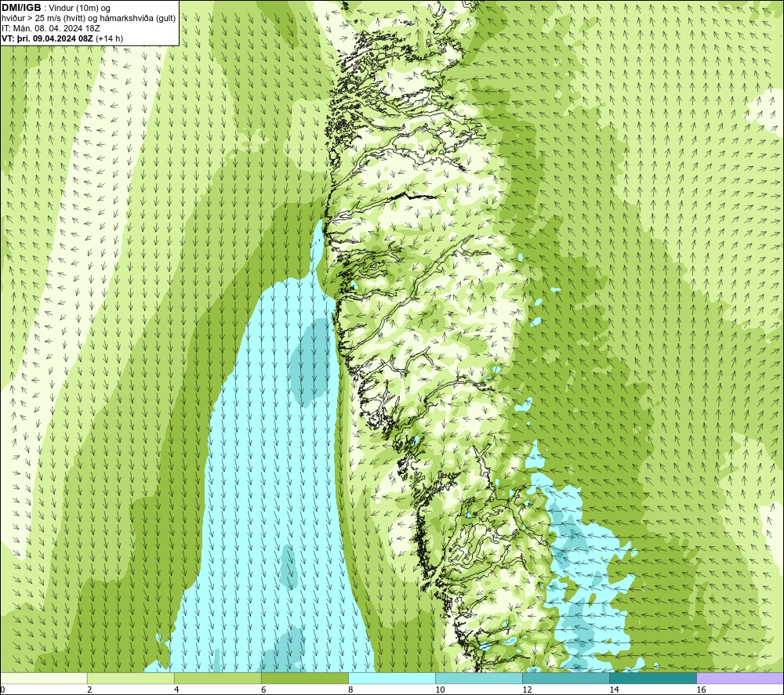
Task: Click the 'IT: Mán. 08. 04. 2024 18Z' line
Action: 50,28
